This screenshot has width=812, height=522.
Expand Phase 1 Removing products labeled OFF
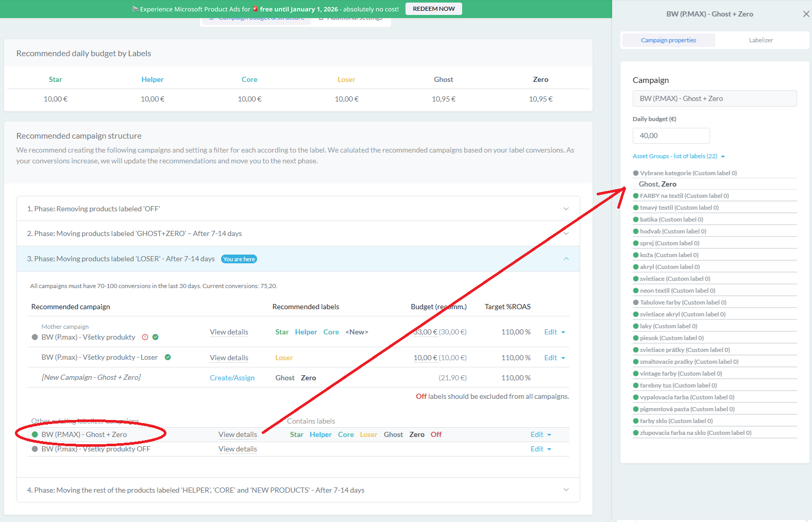[566, 209]
